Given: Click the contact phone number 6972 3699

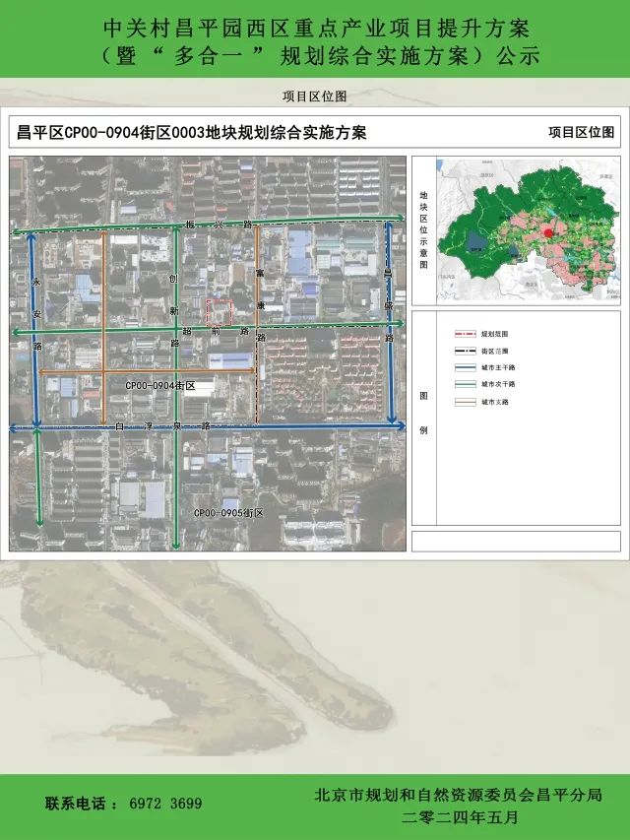Looking at the screenshot, I should click(165, 804).
